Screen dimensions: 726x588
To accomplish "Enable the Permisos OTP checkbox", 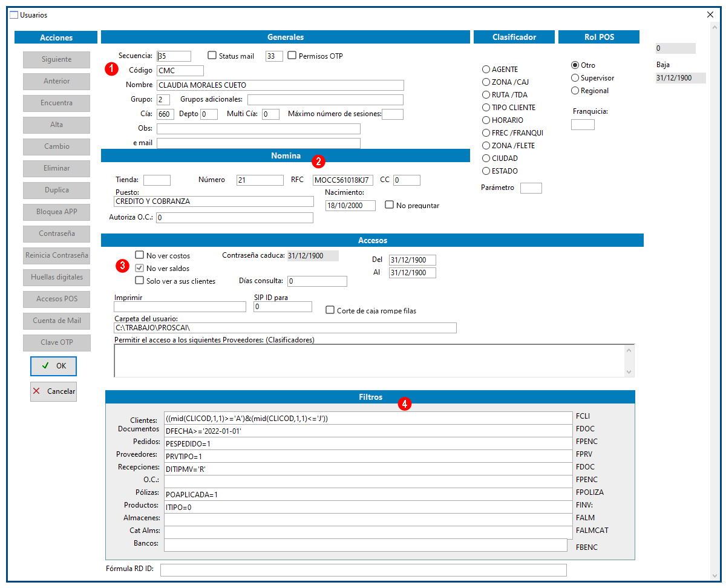I will pyautogui.click(x=292, y=56).
